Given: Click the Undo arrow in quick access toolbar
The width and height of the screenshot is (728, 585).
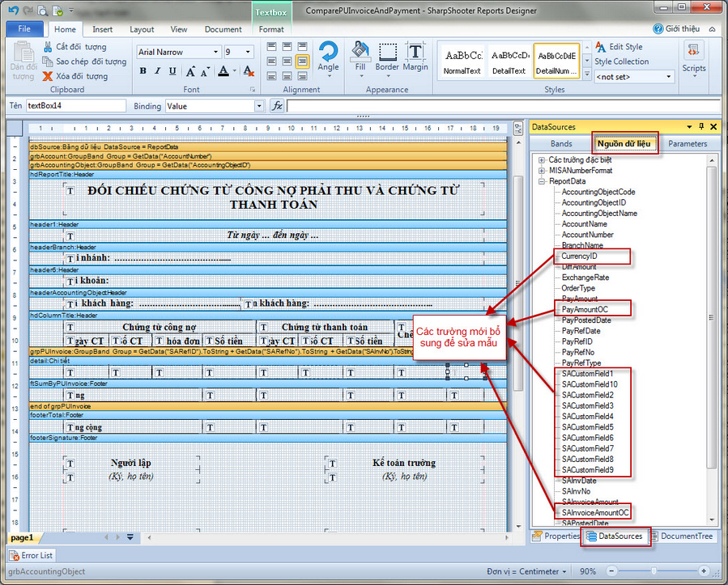Looking at the screenshot, I should (x=14, y=11).
